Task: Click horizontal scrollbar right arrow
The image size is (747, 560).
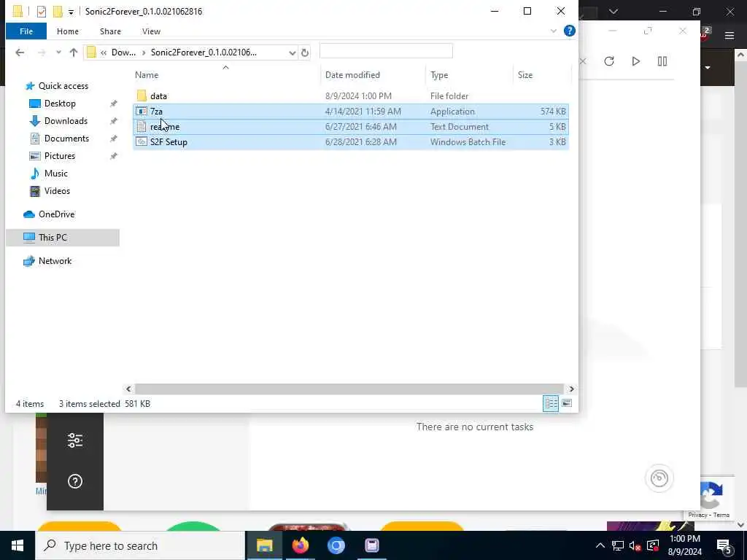Action: click(x=571, y=389)
